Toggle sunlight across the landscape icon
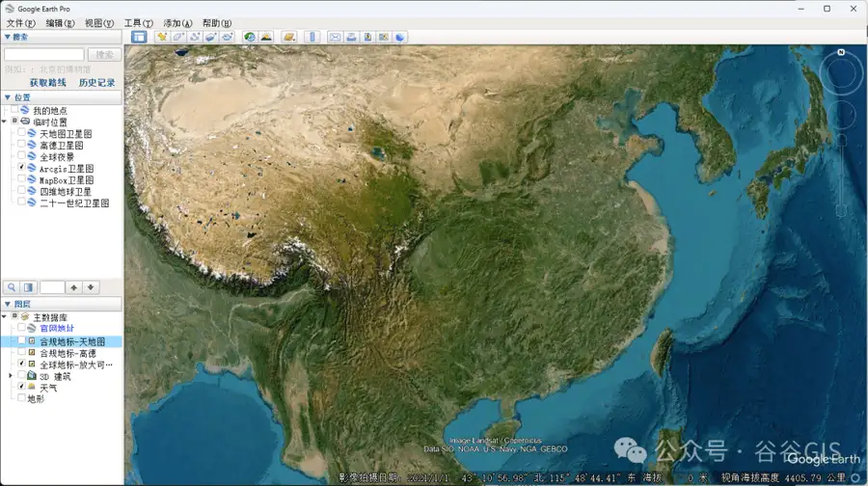This screenshot has height=486, width=868. click(266, 37)
